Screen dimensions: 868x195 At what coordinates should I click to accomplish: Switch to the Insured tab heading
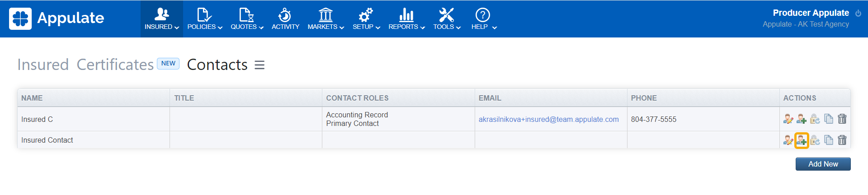[x=43, y=65]
